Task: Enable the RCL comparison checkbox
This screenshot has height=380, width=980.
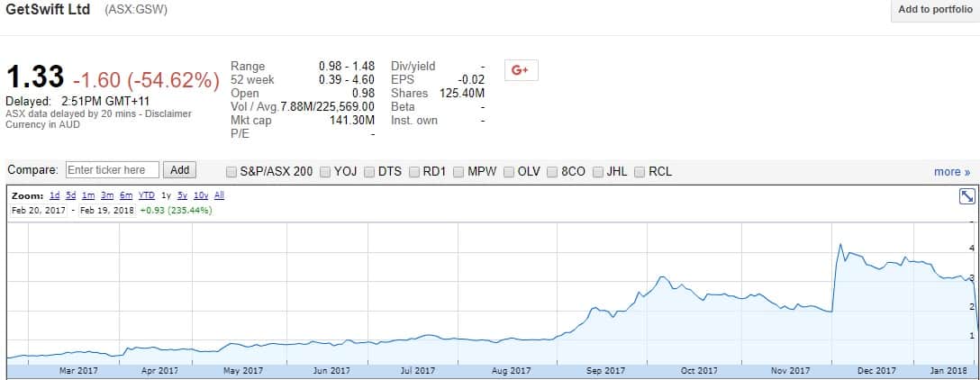Action: point(640,171)
